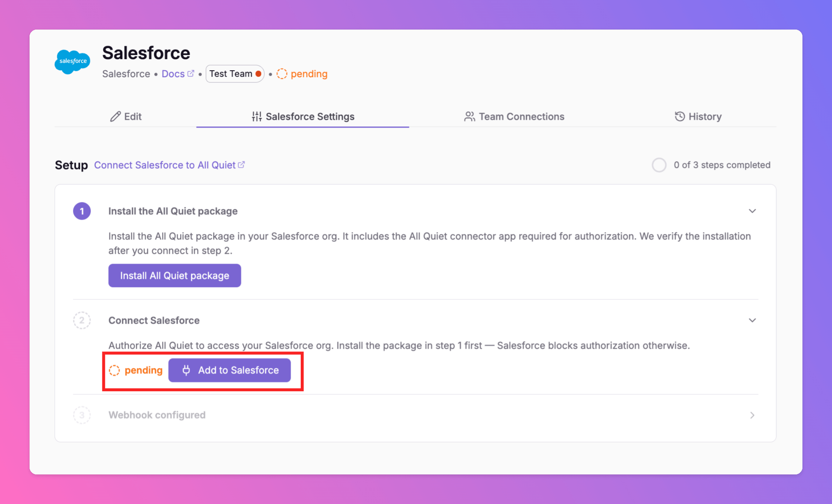
Task: Click the pending status beside Add to Salesforce
Action: coord(136,370)
